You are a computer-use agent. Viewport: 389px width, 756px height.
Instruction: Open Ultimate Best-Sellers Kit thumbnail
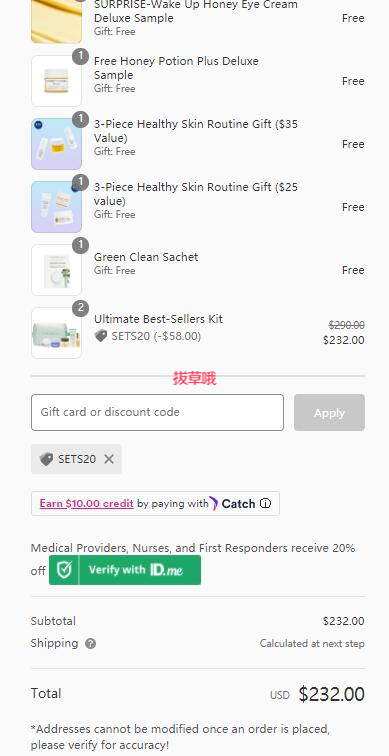coord(56,333)
